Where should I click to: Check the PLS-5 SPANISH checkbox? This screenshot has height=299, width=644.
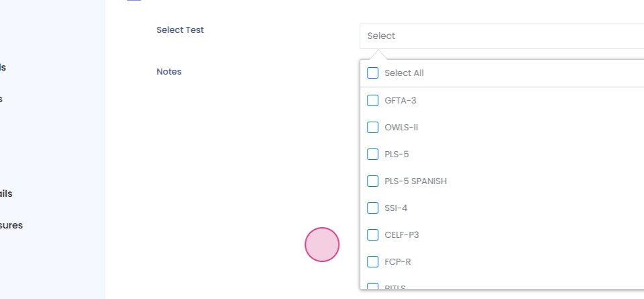[373, 181]
